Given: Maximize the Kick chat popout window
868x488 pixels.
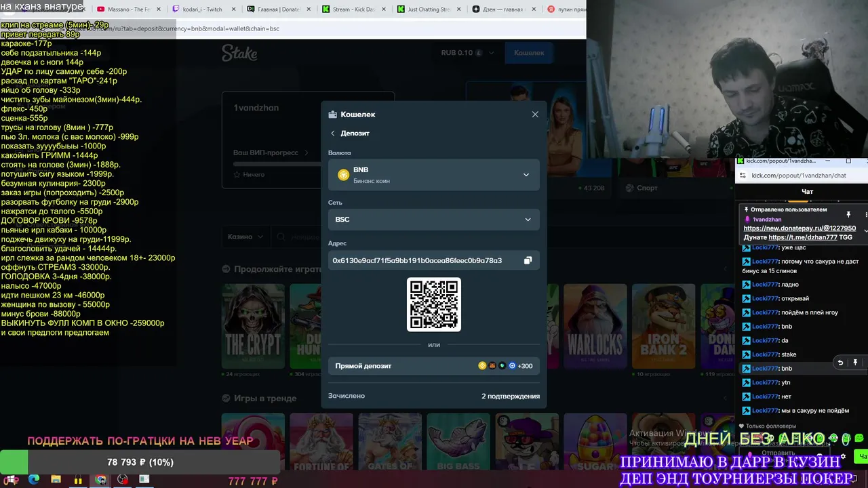Looking at the screenshot, I should click(x=848, y=161).
